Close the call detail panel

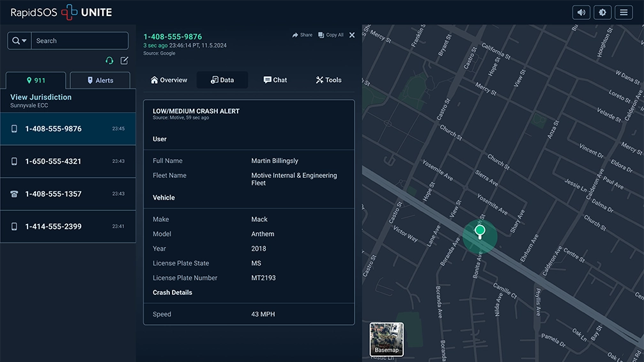352,35
